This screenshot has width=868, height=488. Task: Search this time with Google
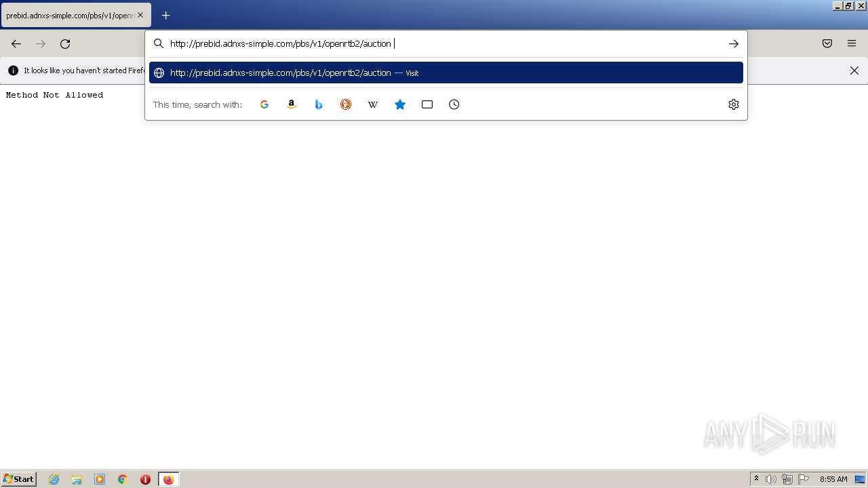(264, 104)
